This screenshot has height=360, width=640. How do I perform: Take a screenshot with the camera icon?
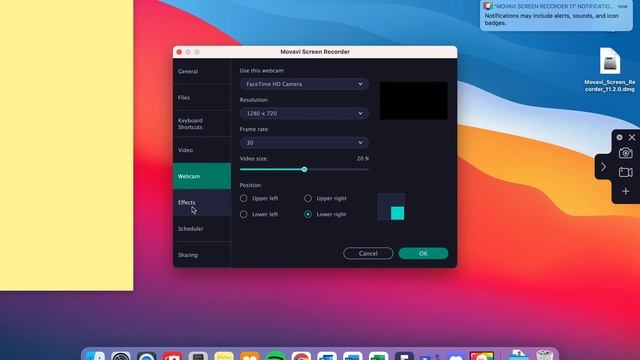point(625,153)
